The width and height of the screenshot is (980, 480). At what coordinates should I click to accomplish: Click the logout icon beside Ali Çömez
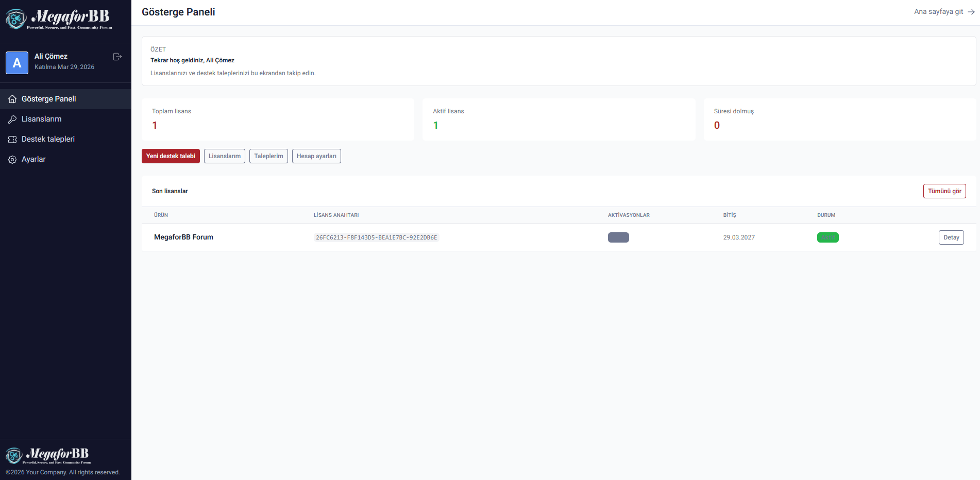117,57
